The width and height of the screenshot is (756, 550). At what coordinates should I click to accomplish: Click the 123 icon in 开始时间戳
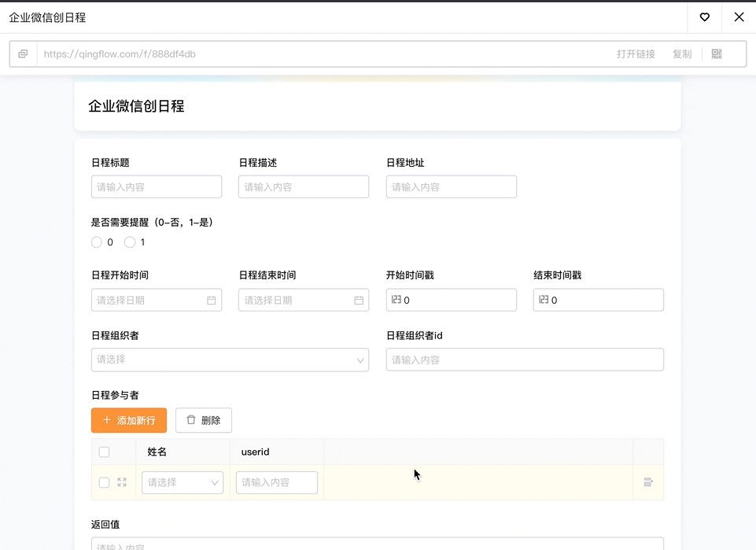[x=396, y=300]
